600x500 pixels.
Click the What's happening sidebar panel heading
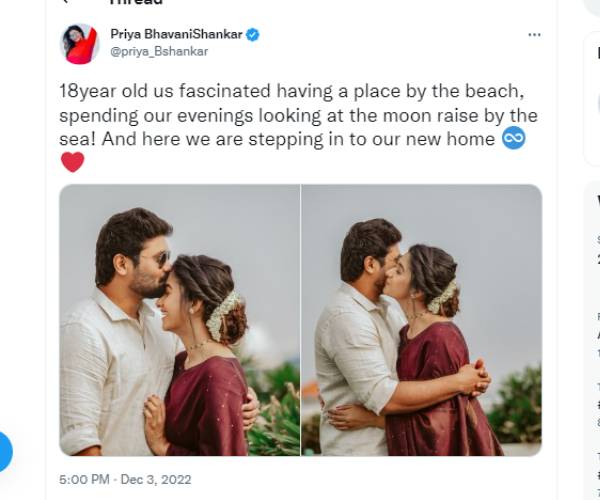pyautogui.click(x=598, y=200)
